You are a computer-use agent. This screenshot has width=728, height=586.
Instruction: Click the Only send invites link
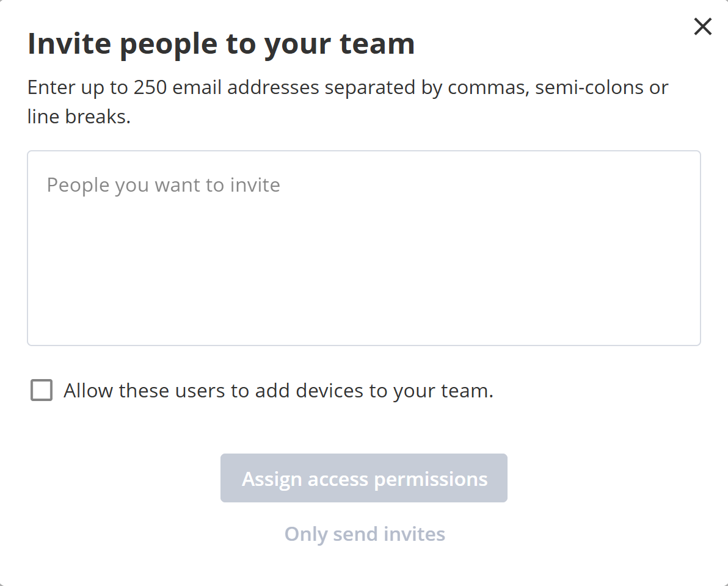pyautogui.click(x=365, y=534)
